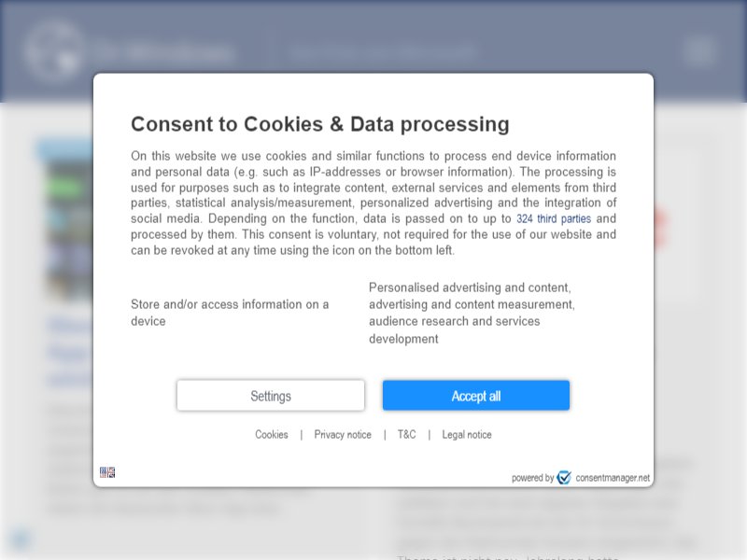Viewport: 747px width, 560px height.
Task: Select the 'Store and/or access information' purpose
Action: click(x=230, y=313)
